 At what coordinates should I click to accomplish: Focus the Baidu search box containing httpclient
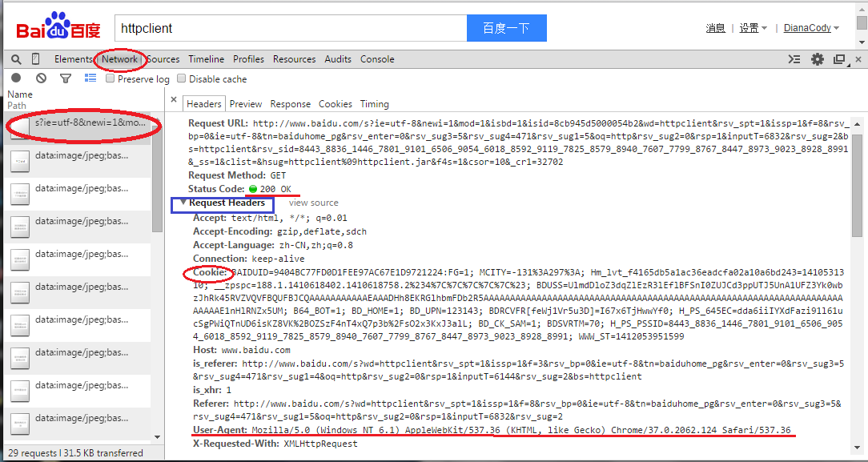[291, 28]
